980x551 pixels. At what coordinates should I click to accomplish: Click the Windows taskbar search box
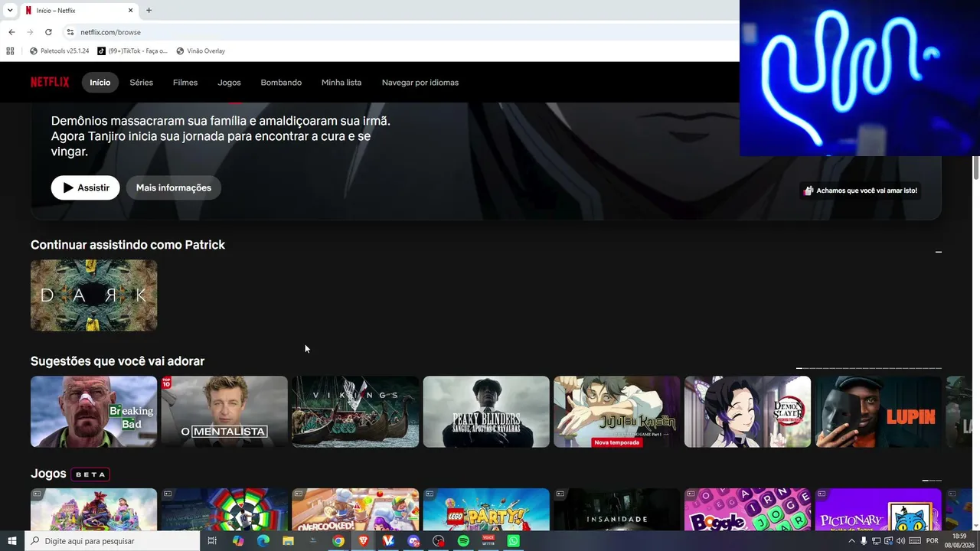pos(113,541)
